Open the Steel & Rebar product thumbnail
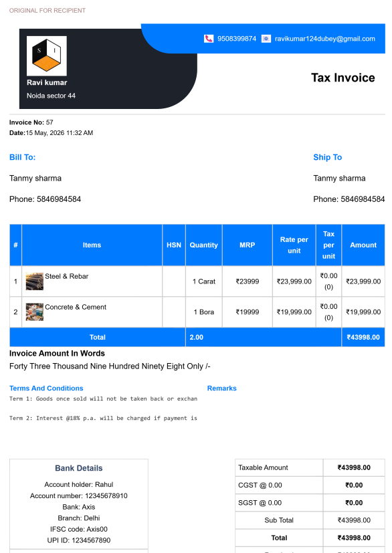The height and width of the screenshot is (553, 392). [x=35, y=282]
